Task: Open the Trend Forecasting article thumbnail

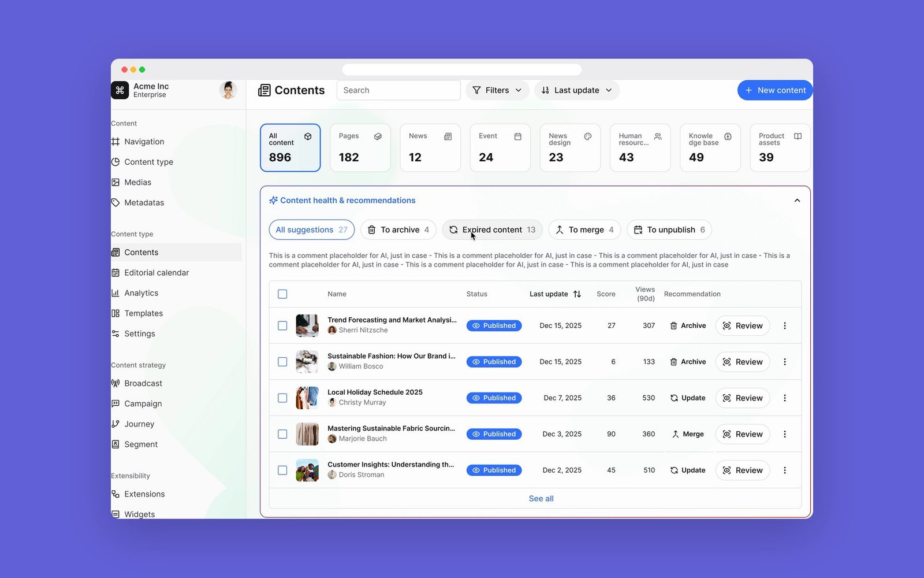Action: [x=307, y=325]
